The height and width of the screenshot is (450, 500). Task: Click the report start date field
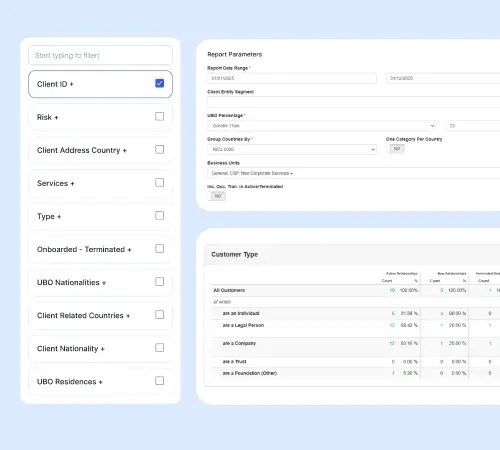pos(292,78)
